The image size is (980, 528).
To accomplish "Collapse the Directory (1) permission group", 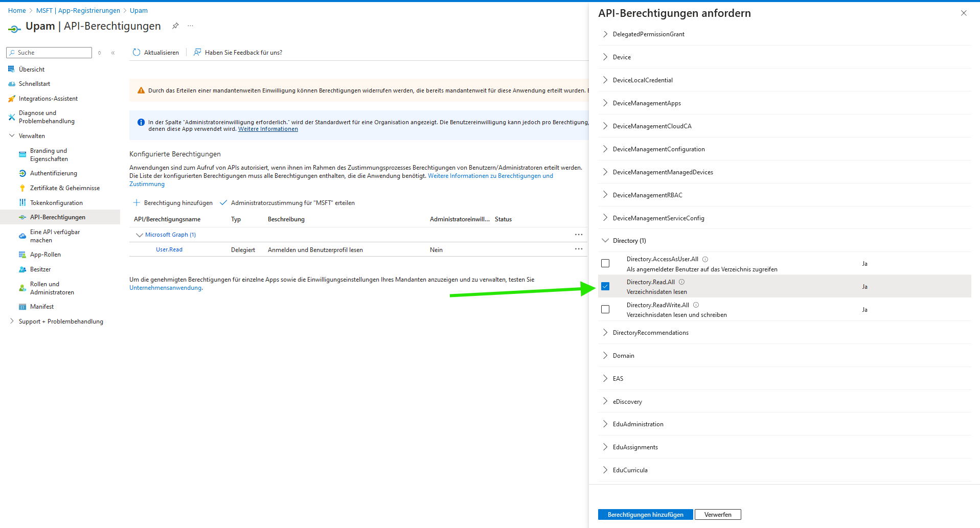I will tap(605, 241).
